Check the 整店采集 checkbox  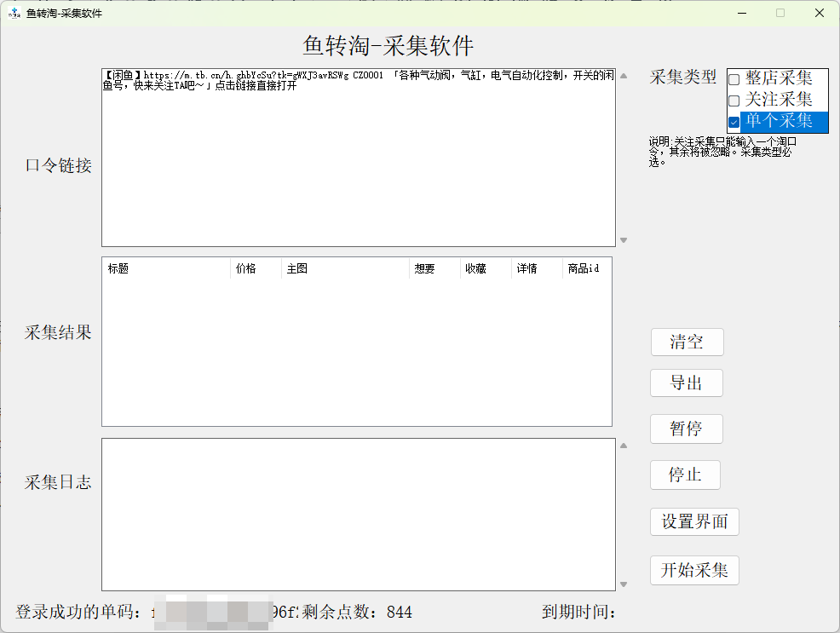734,79
